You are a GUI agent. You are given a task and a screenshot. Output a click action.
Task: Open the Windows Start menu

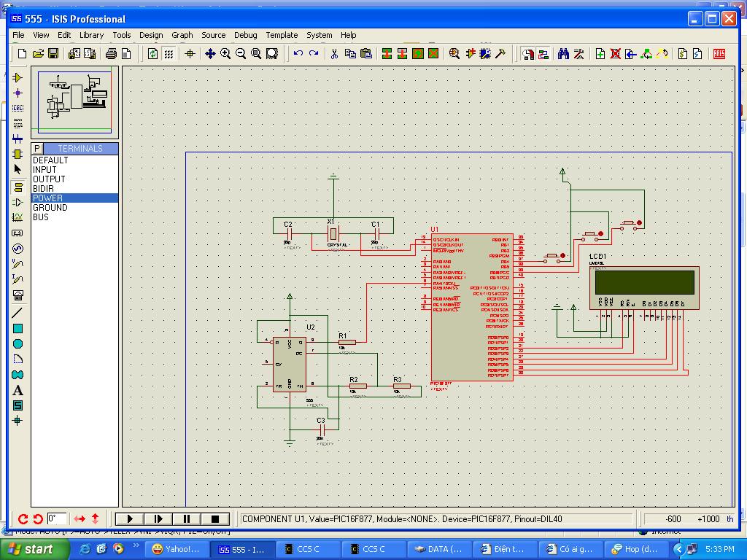[x=29, y=549]
